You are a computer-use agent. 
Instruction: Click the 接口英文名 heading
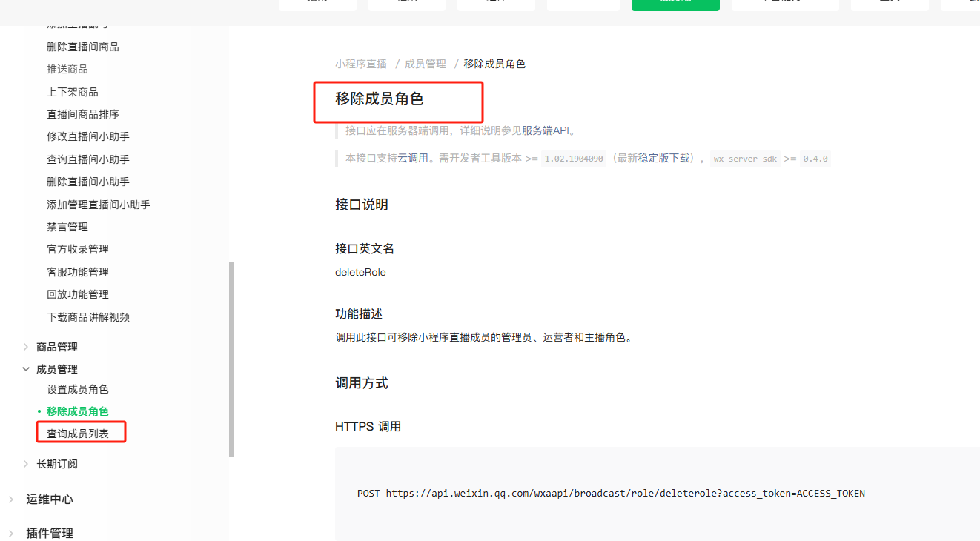[365, 249]
